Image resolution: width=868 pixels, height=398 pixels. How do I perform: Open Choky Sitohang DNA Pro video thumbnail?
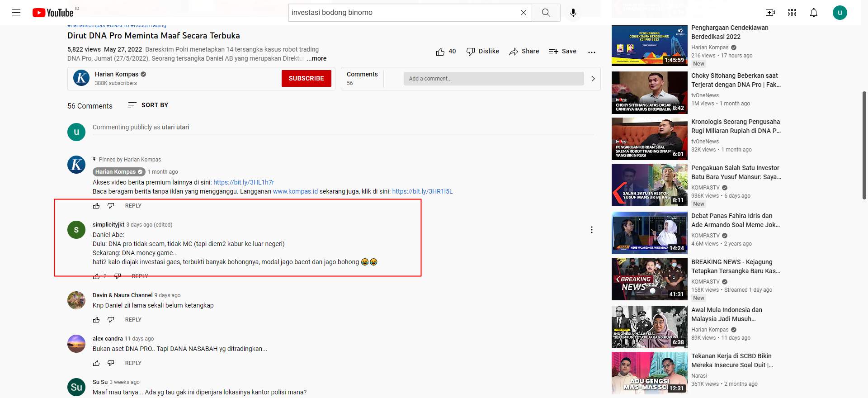click(649, 93)
